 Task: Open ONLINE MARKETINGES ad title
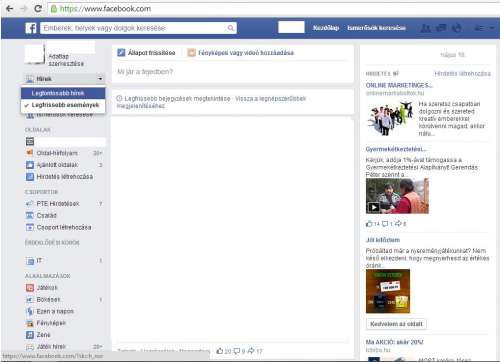(399, 85)
